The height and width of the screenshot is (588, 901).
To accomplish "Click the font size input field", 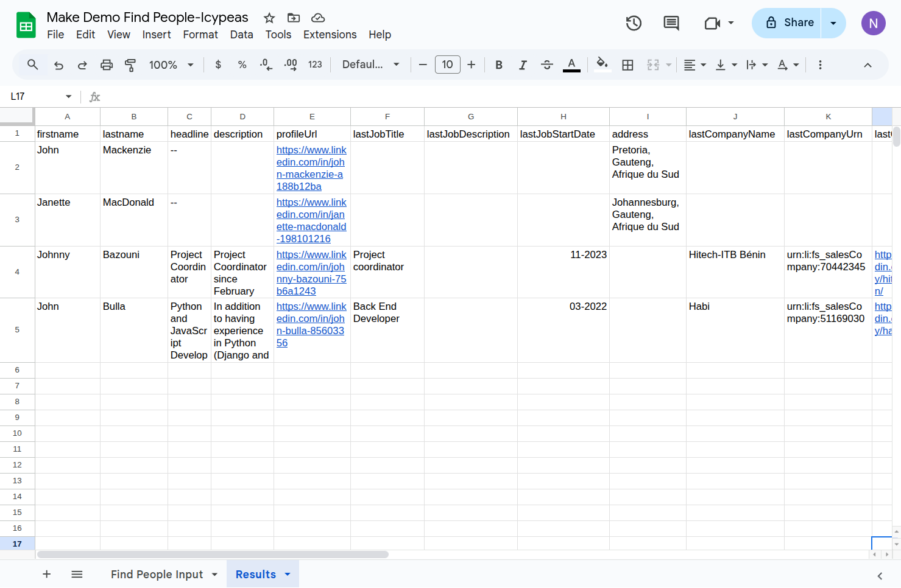I will 448,65.
